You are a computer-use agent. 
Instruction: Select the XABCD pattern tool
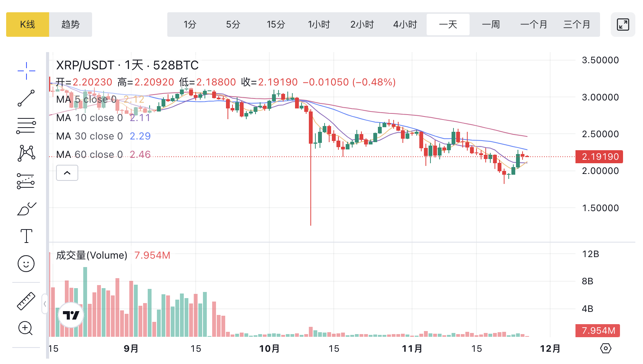click(x=26, y=153)
